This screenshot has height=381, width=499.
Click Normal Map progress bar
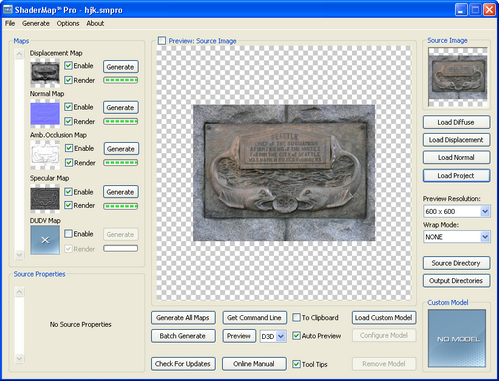click(121, 121)
